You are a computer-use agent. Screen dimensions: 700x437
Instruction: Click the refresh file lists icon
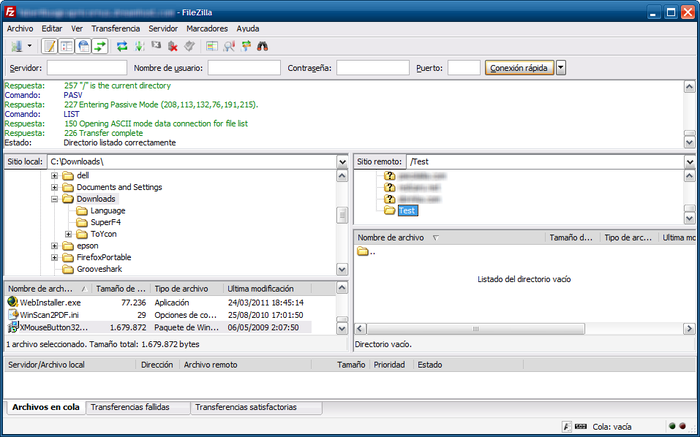point(122,46)
